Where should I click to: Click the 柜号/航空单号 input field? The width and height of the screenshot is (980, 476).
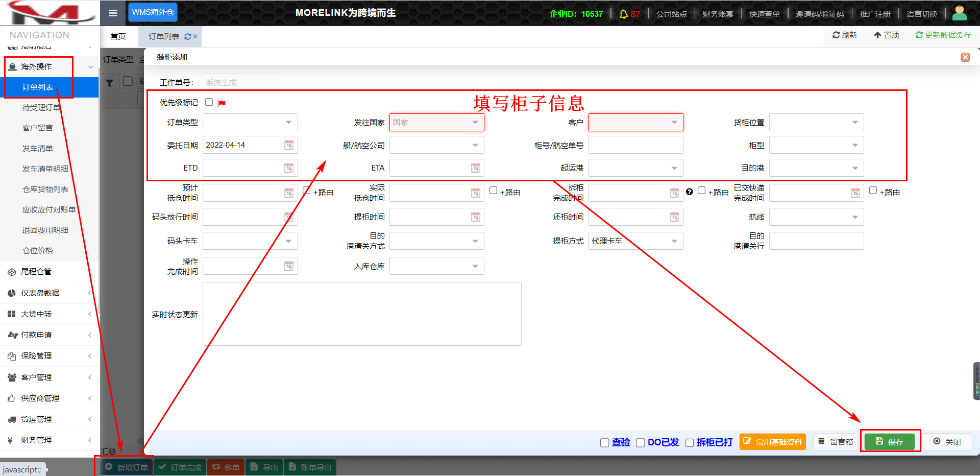click(636, 146)
